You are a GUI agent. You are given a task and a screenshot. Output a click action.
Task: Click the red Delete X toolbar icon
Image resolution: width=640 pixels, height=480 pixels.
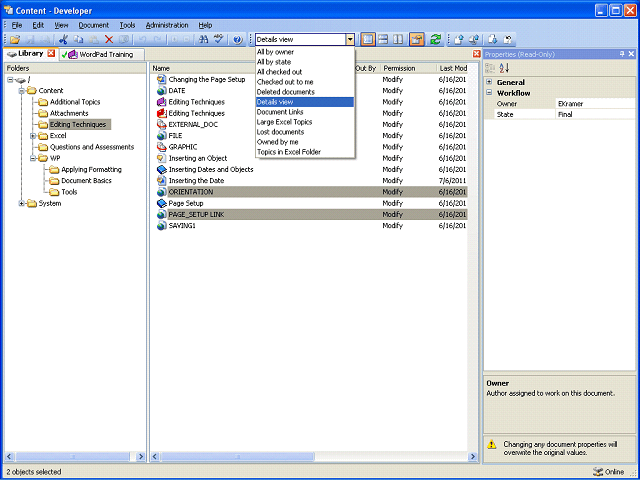[109, 39]
